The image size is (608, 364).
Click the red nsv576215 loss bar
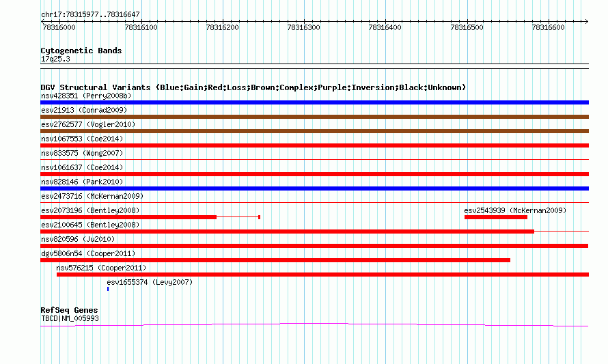(x=322, y=275)
